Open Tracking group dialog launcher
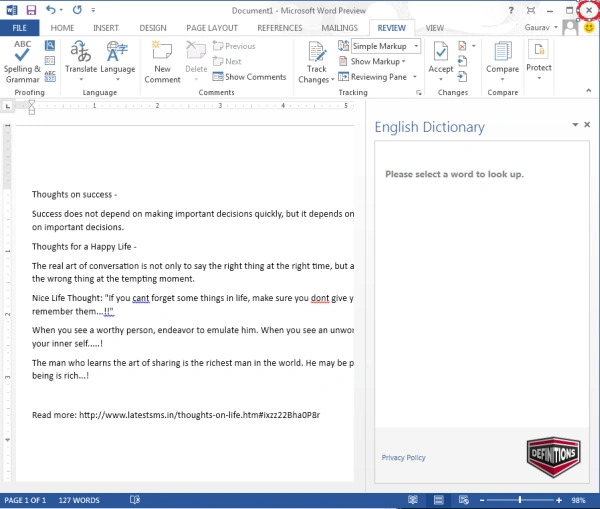Viewport: 600px width, 509px height. (419, 93)
